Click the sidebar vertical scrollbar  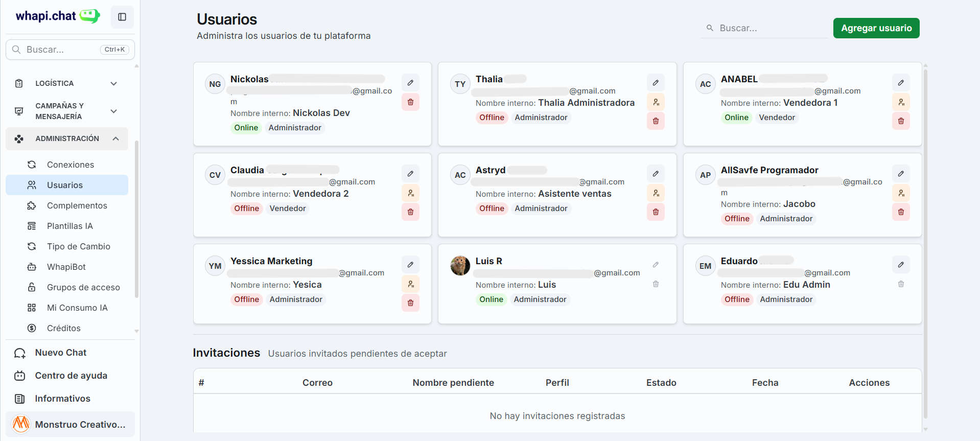tap(136, 219)
